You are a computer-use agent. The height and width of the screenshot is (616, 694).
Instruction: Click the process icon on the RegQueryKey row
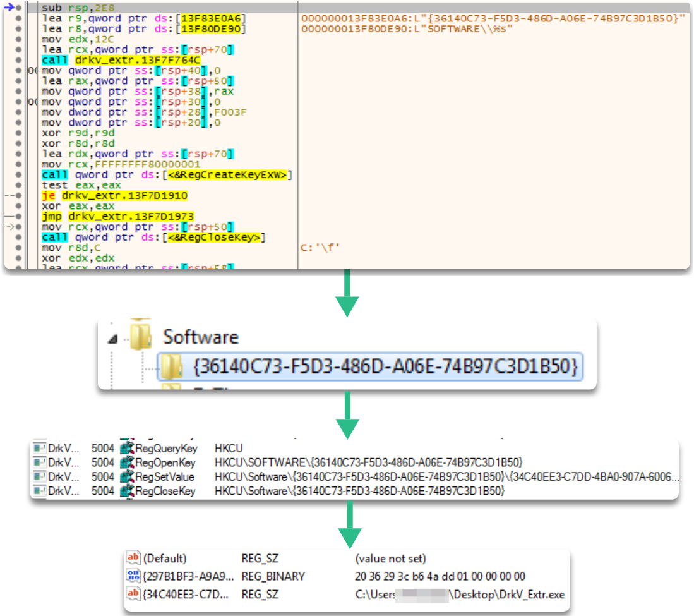coord(40,448)
